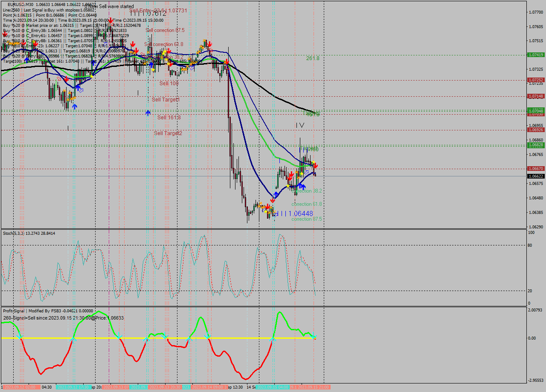
Task: Click the red 1.06670 price tag
Action: pos(536,169)
